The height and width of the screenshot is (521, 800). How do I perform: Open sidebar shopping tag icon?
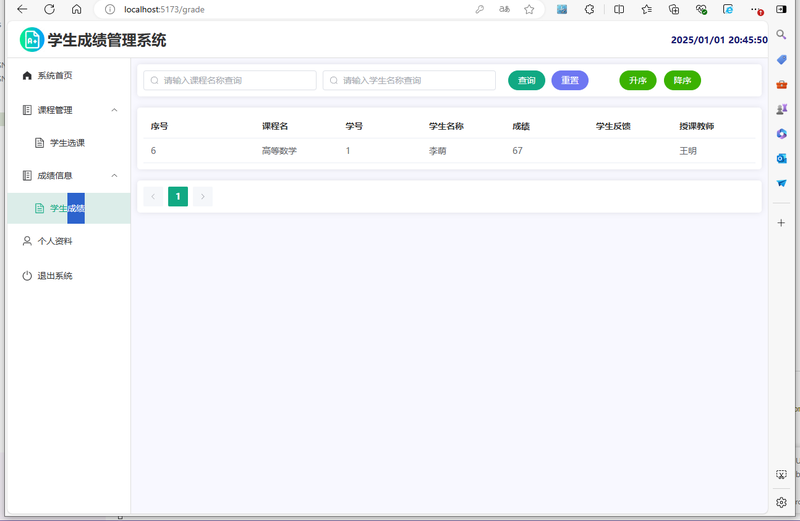click(781, 60)
